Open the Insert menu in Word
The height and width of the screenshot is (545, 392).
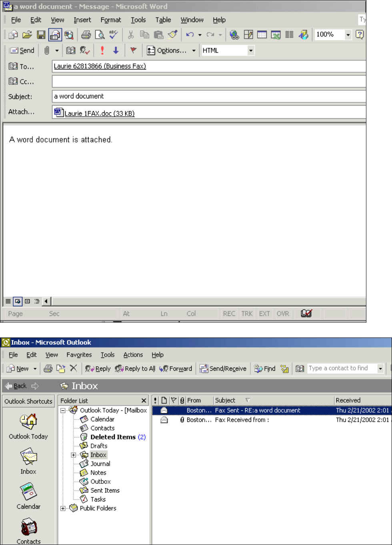[x=82, y=20]
